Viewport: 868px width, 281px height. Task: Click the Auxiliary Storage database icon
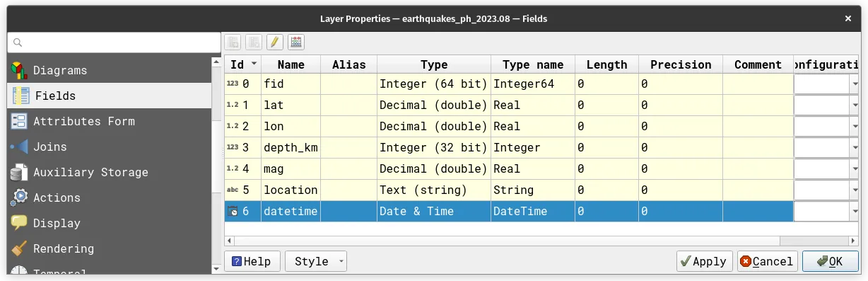pos(19,172)
